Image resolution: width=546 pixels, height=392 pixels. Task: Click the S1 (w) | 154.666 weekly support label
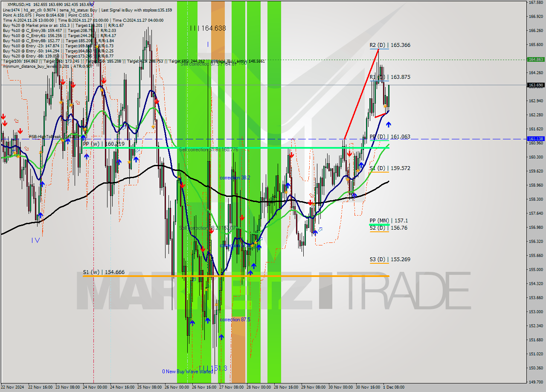point(104,272)
